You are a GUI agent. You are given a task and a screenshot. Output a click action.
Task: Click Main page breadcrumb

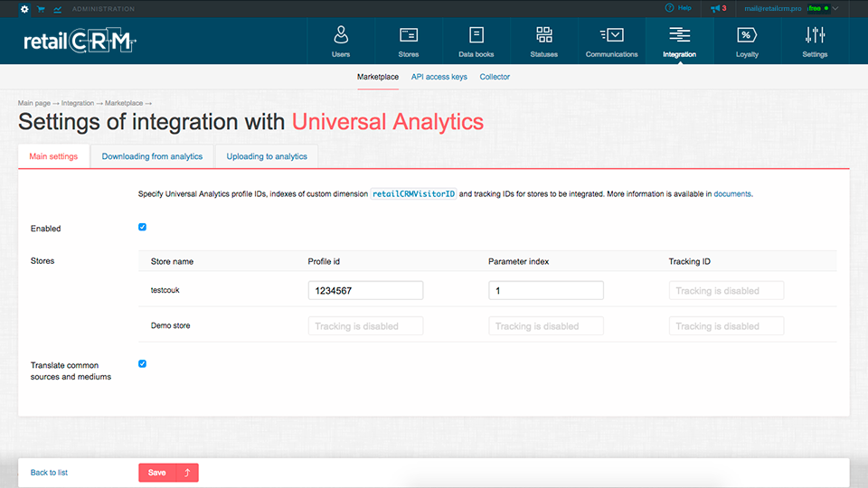click(33, 103)
